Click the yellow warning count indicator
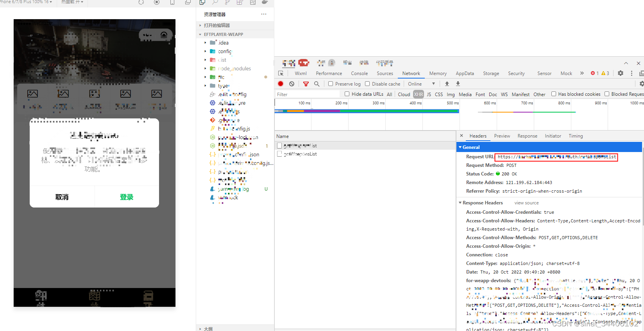Screen dimensions: 644x331 click(x=605, y=73)
